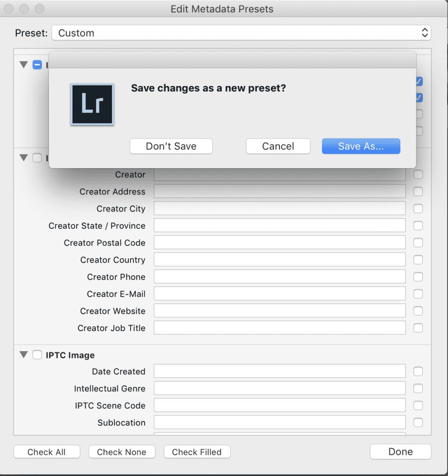Enable the Sublocation checkbox
This screenshot has height=476, width=448.
(418, 423)
